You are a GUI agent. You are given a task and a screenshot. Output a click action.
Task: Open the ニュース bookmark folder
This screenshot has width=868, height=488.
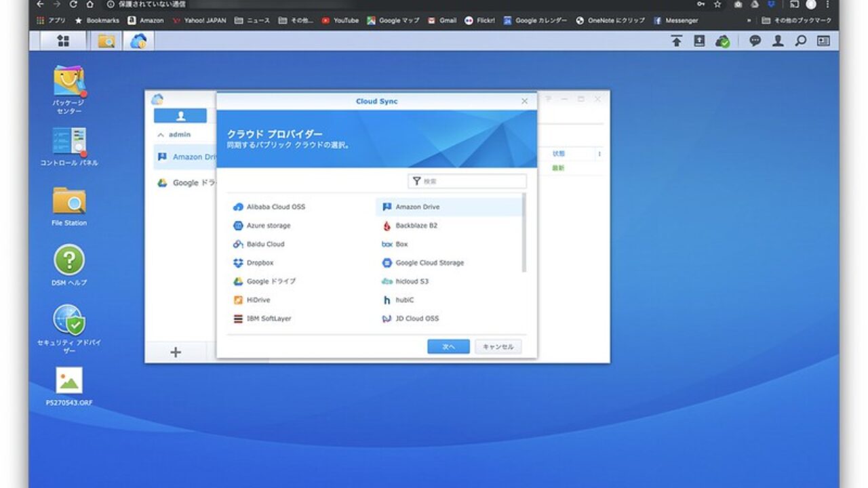pos(252,20)
